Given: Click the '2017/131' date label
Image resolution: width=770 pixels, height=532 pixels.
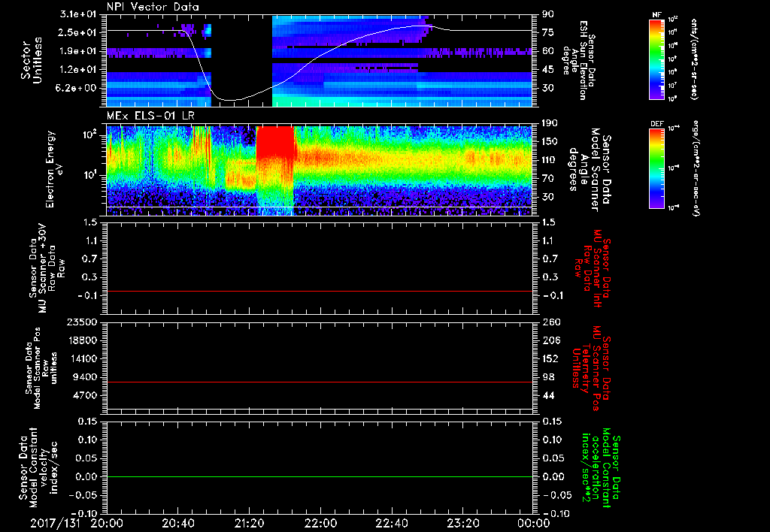Looking at the screenshot, I should click(55, 523).
